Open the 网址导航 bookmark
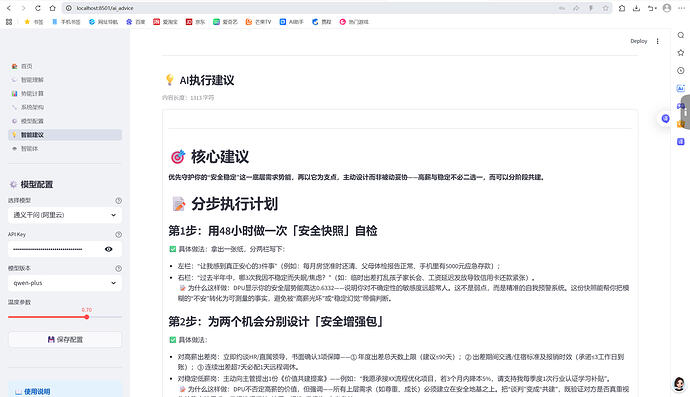690x397 pixels. click(103, 22)
